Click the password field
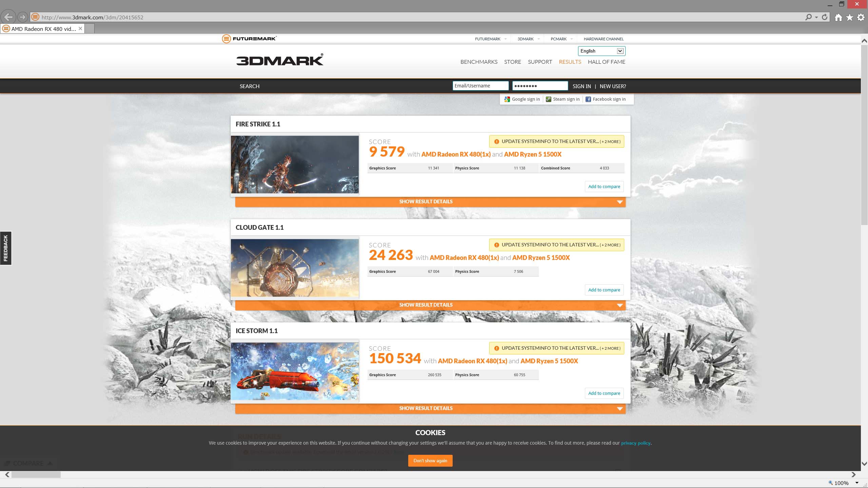This screenshot has height=488, width=868. (540, 86)
